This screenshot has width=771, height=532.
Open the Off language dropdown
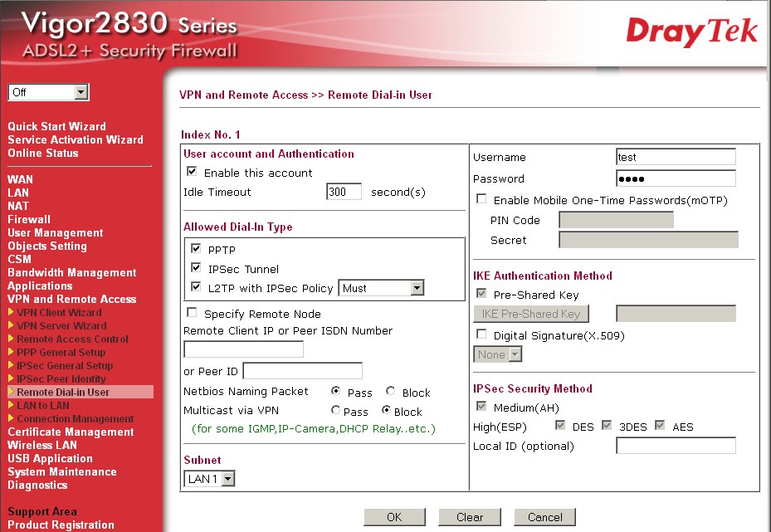48,92
